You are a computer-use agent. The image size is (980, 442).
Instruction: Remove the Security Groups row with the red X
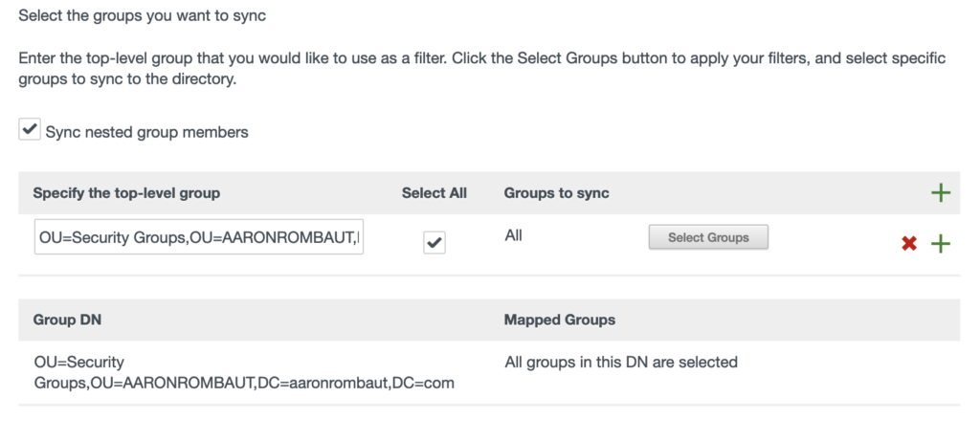tap(909, 244)
